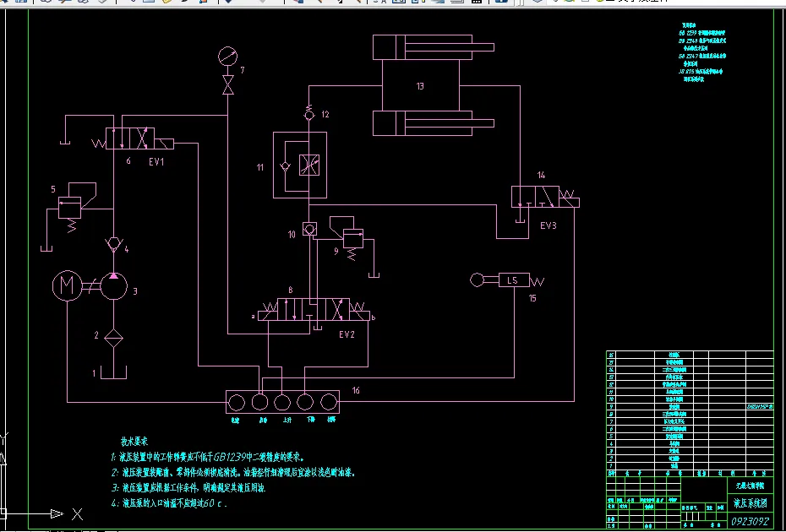
Task: Click the 上升 label under the control panel
Action: pyautogui.click(x=287, y=421)
